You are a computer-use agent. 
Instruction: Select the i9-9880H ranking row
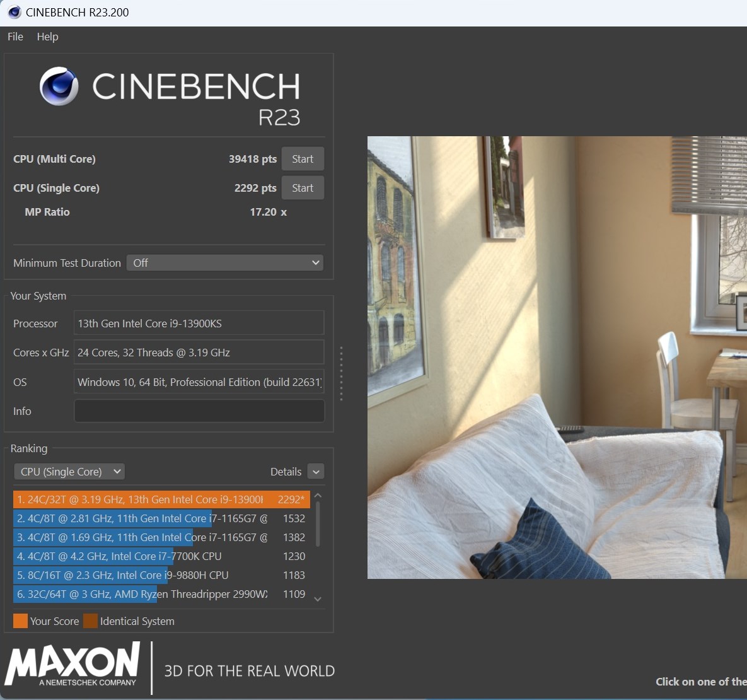coord(161,575)
